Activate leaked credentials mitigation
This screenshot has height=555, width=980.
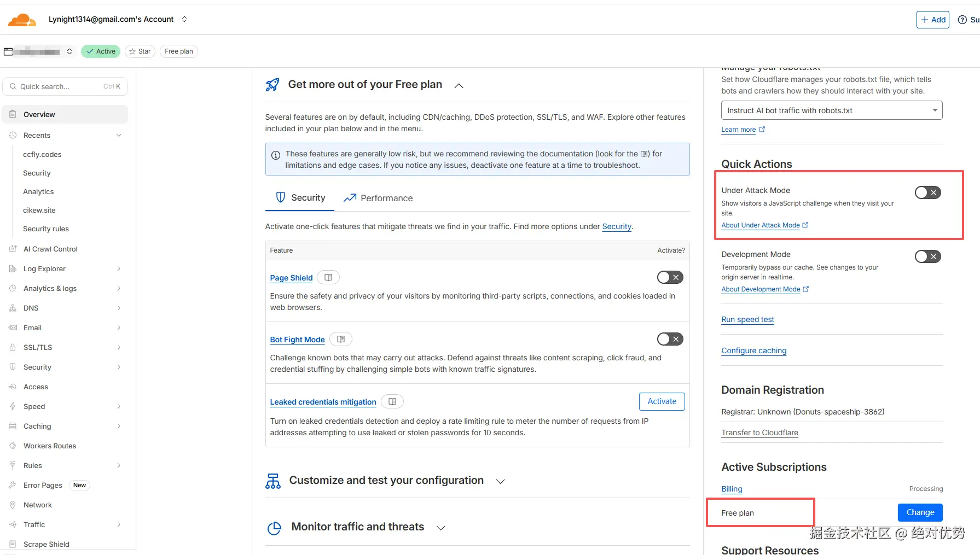coord(662,401)
